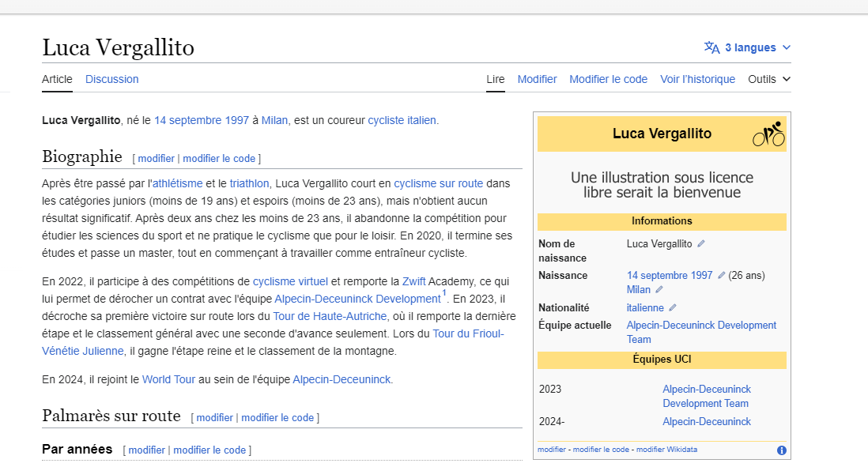Follow the Zwift link in biography

click(x=413, y=281)
